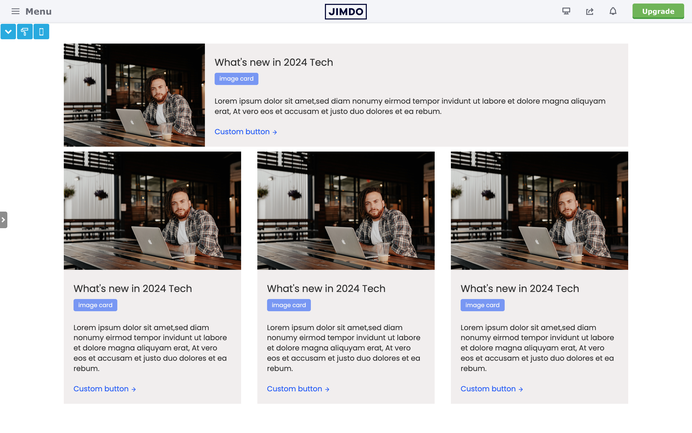The width and height of the screenshot is (692, 433).
Task: Click the Lorem ipsum paragraph in right card
Action: pyautogui.click(x=537, y=348)
